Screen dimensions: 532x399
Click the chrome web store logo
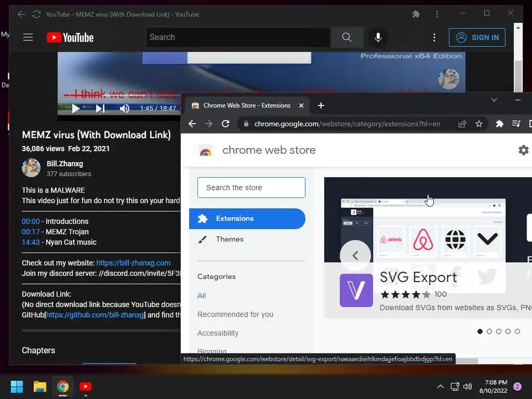[206, 150]
